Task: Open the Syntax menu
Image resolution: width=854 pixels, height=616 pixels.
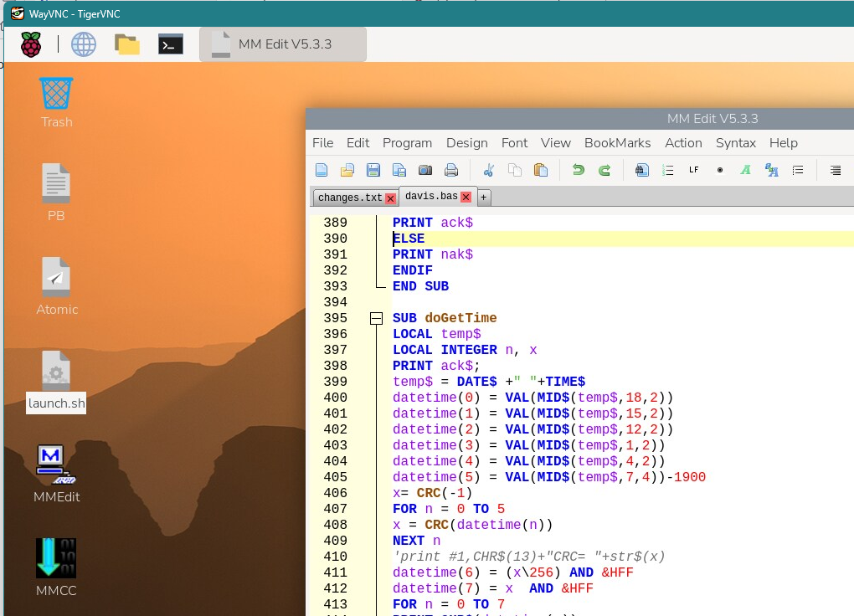Action: pyautogui.click(x=735, y=143)
